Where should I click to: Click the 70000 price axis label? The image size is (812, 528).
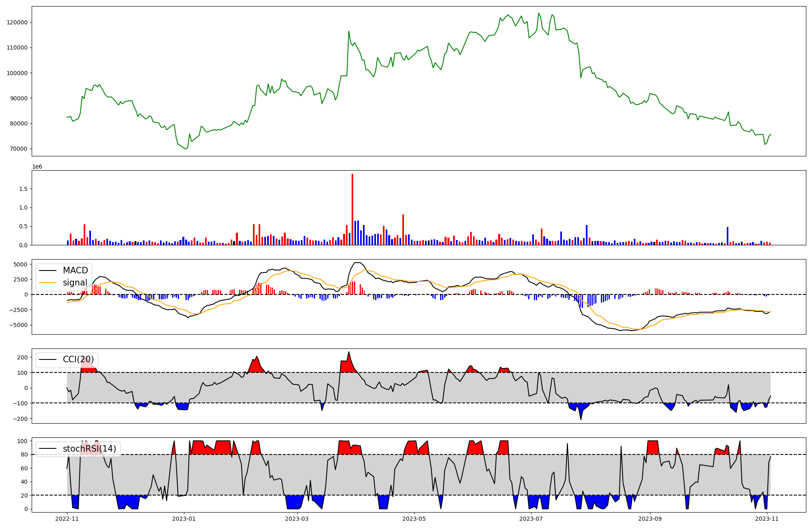point(19,149)
